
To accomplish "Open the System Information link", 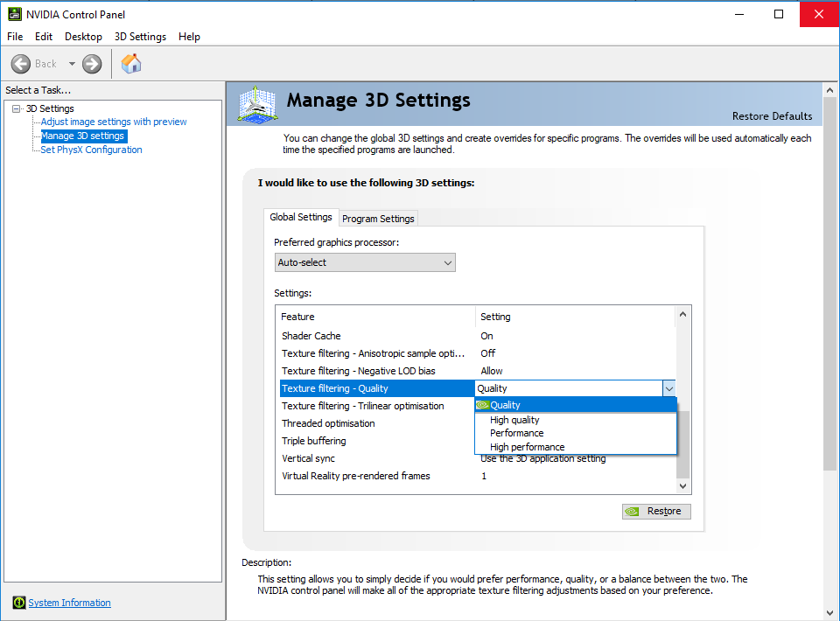I will (x=70, y=603).
